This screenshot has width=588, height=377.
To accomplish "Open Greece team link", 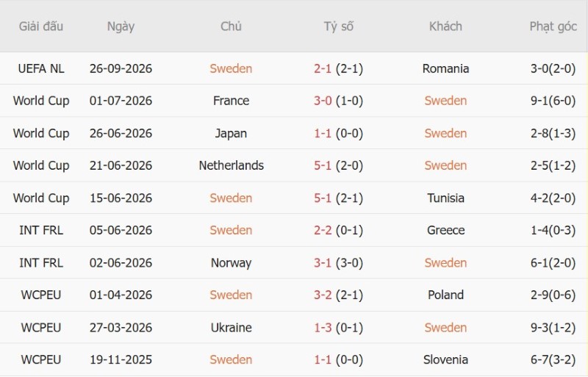I will [445, 230].
